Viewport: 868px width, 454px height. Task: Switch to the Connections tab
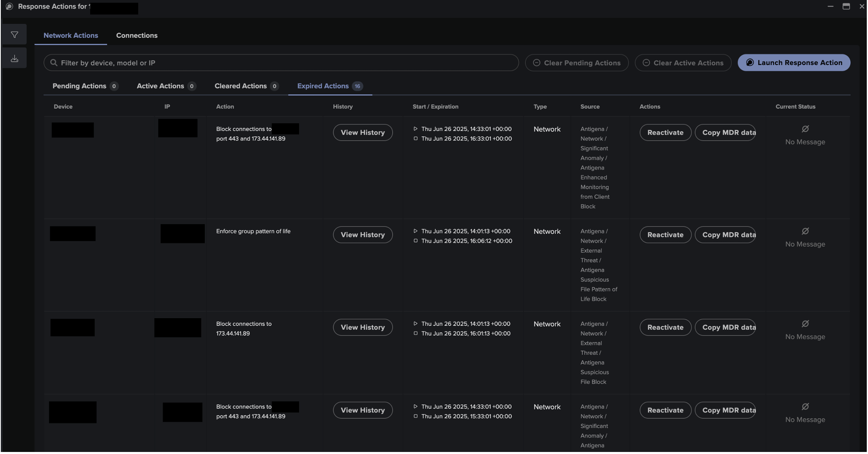pos(137,35)
